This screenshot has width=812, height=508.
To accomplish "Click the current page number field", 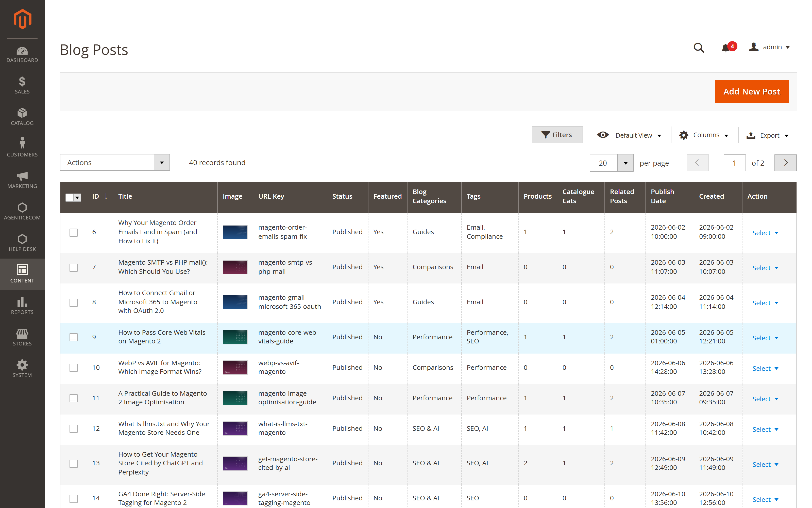I will tap(735, 163).
